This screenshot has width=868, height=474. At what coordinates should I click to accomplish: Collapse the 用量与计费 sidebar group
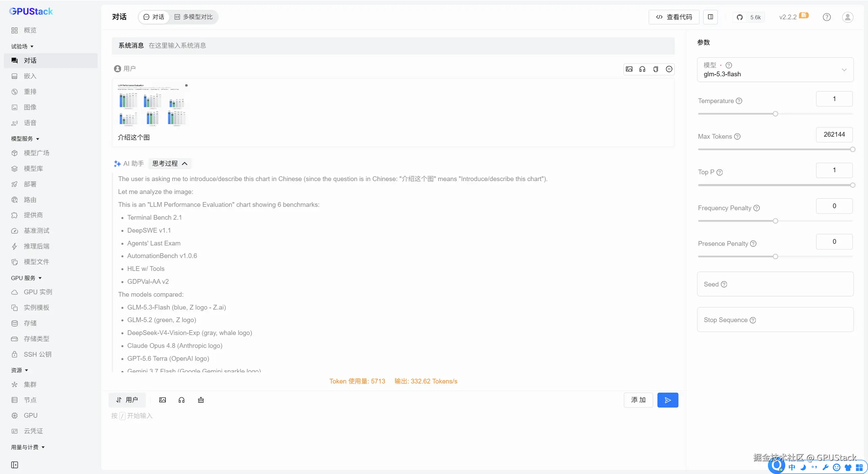pos(28,447)
